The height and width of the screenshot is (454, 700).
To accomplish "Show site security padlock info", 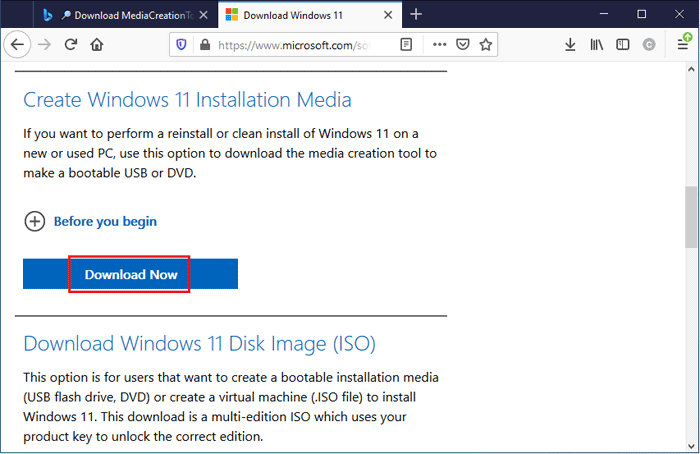I will pyautogui.click(x=205, y=45).
